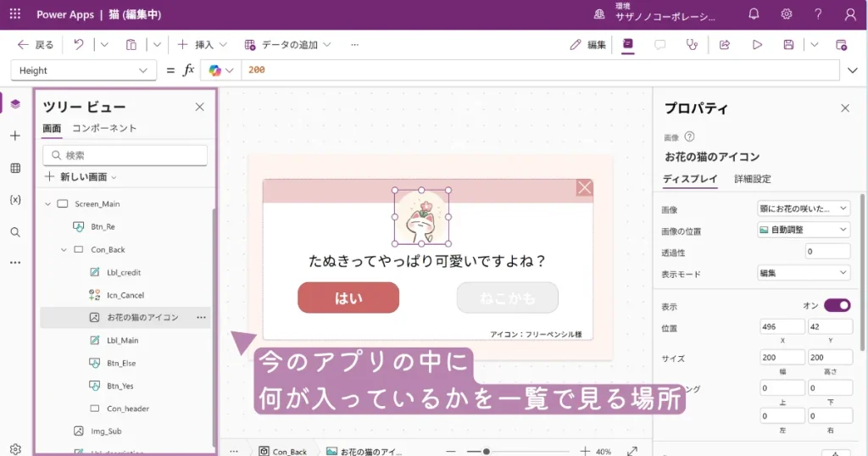Click the 新しい画面 button

[81, 177]
